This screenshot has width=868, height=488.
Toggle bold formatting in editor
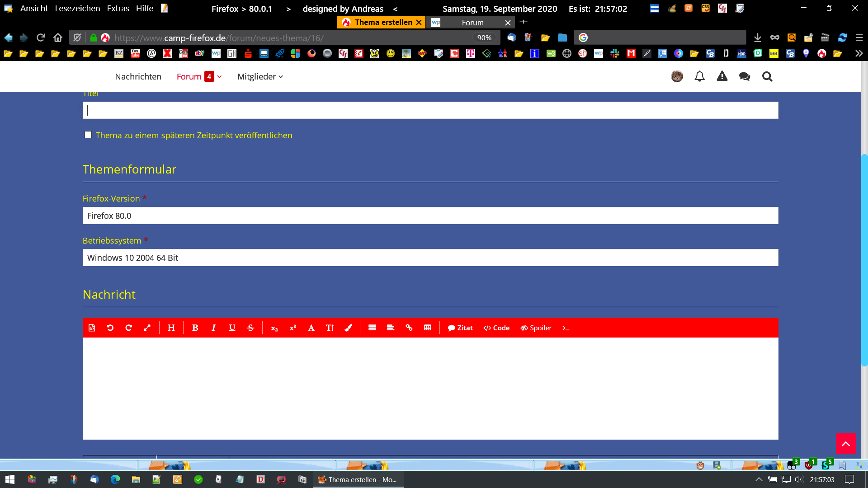[x=195, y=328]
